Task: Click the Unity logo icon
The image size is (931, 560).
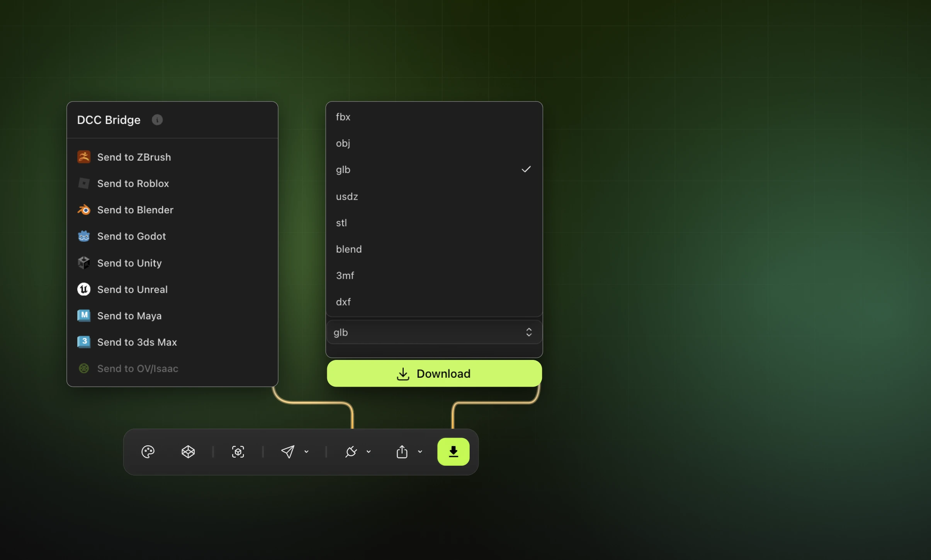Action: pos(84,263)
